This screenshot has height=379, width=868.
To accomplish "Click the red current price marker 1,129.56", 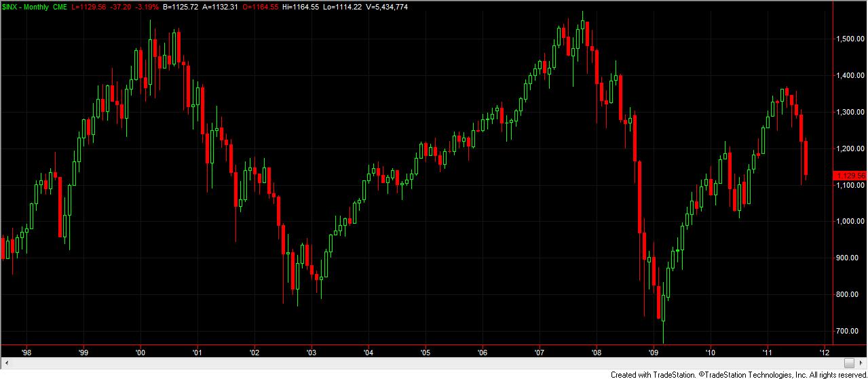I will pos(849,175).
